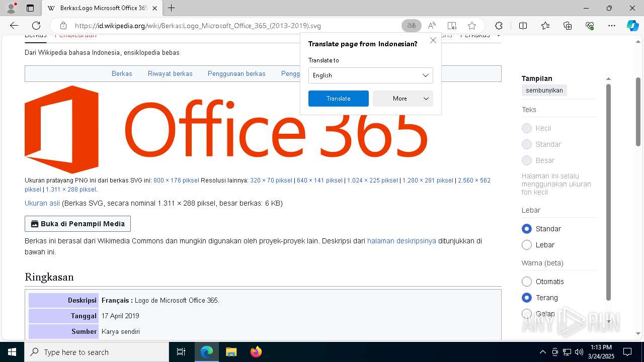The image size is (644, 362).
Task: Open the Favorites list icon
Action: click(x=545, y=26)
